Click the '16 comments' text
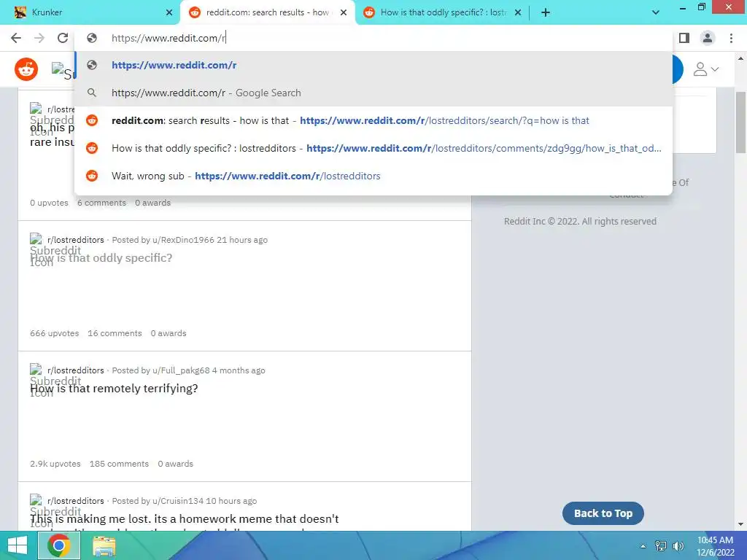This screenshot has height=560, width=747. pos(115,333)
